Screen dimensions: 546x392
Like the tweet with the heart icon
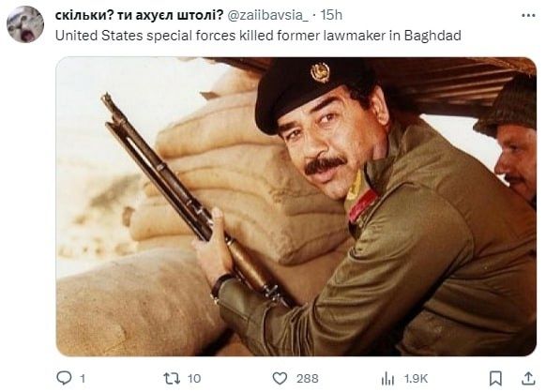click(x=280, y=378)
